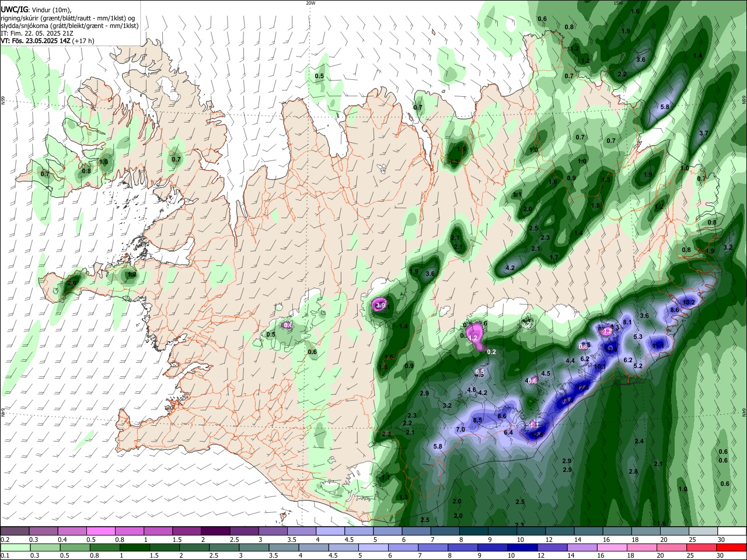Click the "1.7" precipitation value on the map
The image size is (747, 560).
554,257
